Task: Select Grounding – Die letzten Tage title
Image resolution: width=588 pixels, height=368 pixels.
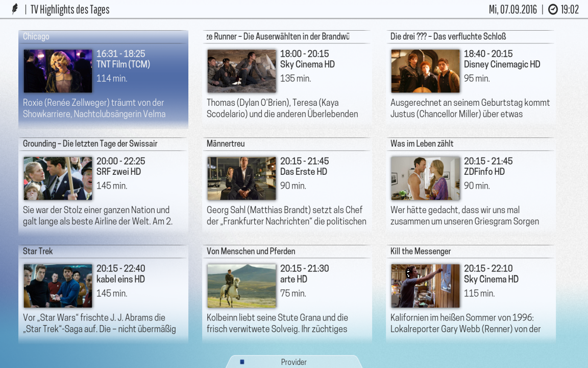Action: tap(90, 144)
